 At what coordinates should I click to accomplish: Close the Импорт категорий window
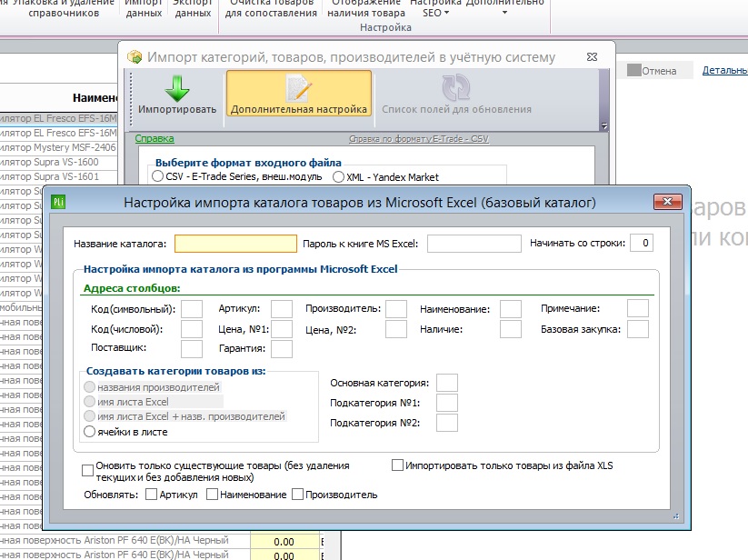tap(592, 56)
